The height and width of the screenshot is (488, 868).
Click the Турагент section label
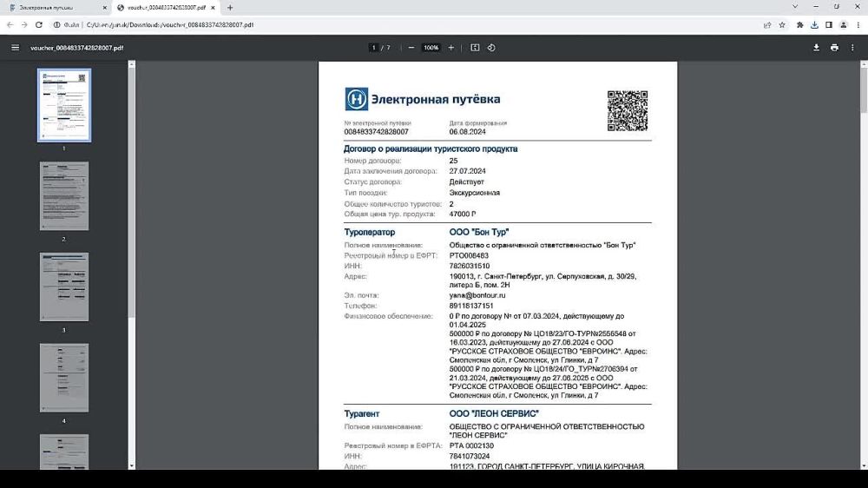click(362, 414)
